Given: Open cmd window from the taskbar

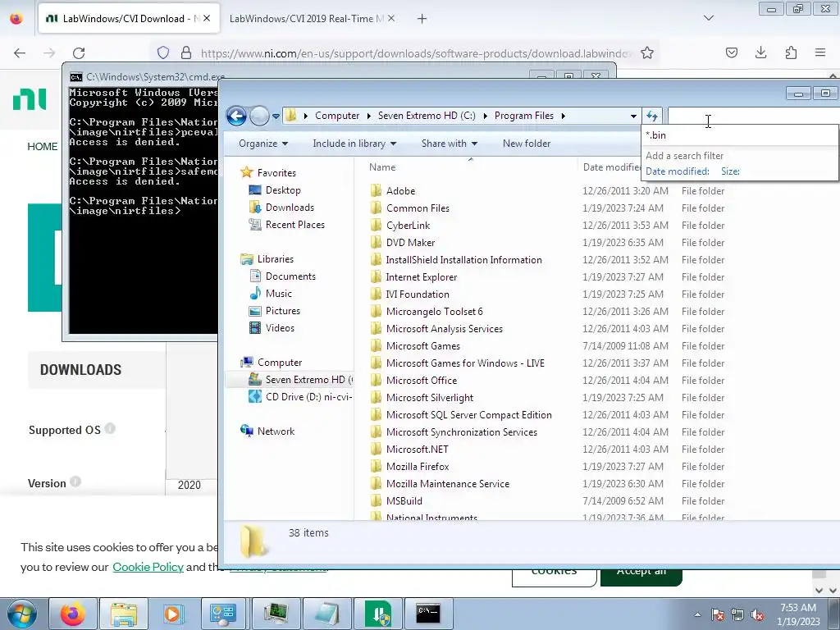Looking at the screenshot, I should pyautogui.click(x=428, y=614).
